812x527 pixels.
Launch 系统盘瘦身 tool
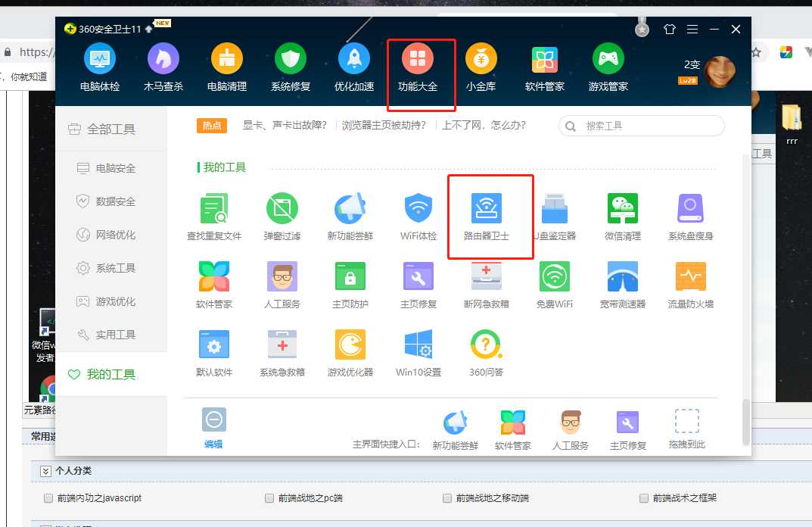click(691, 217)
